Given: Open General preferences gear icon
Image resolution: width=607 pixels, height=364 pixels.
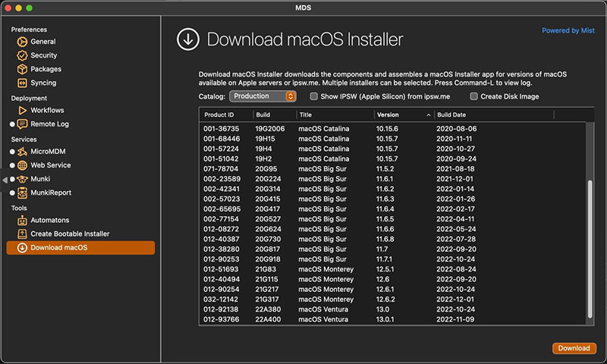Looking at the screenshot, I should (22, 42).
